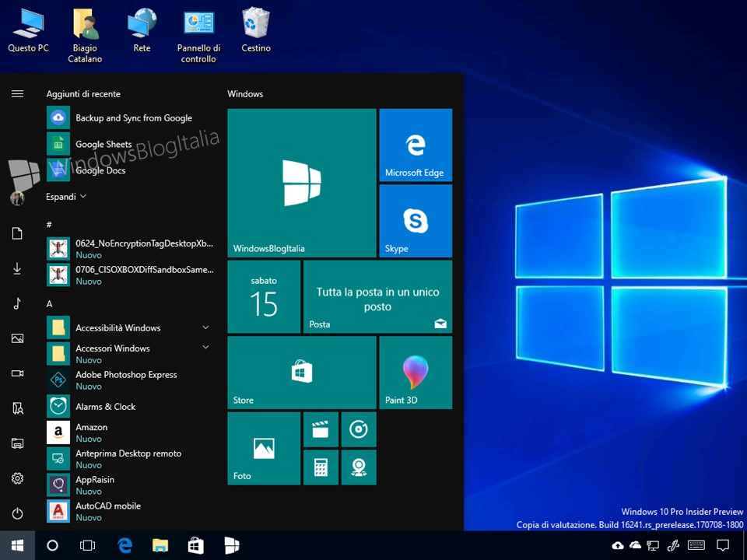Image resolution: width=747 pixels, height=560 pixels.
Task: Expand Accessori Windows folder chevron
Action: click(205, 347)
